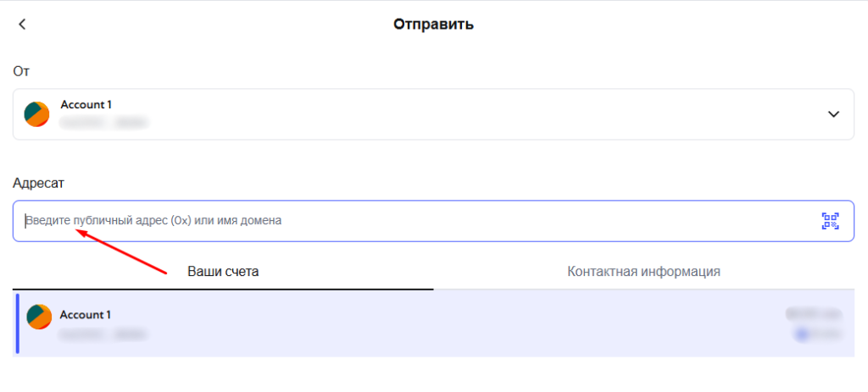Click Account 1 avatar in the От selector
This screenshot has height=392, width=868.
(36, 113)
